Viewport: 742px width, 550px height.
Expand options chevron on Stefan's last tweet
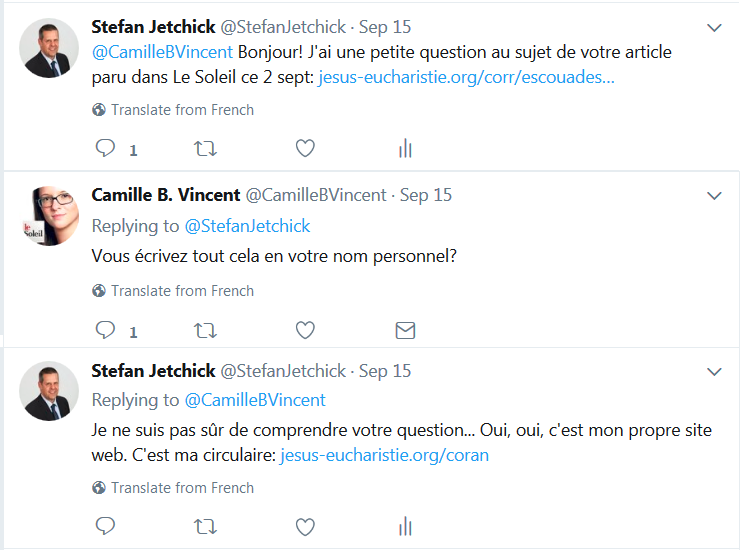(714, 371)
